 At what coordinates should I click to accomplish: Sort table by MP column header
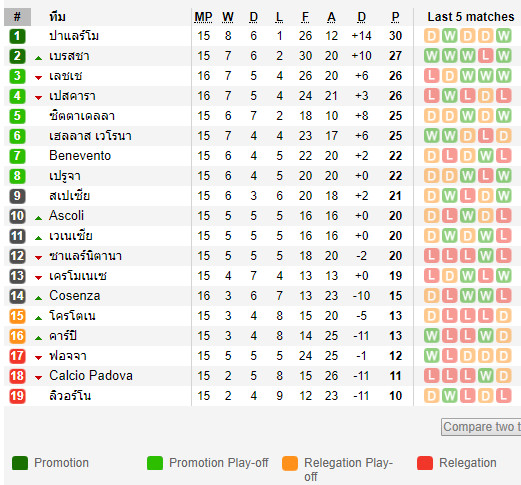point(203,17)
